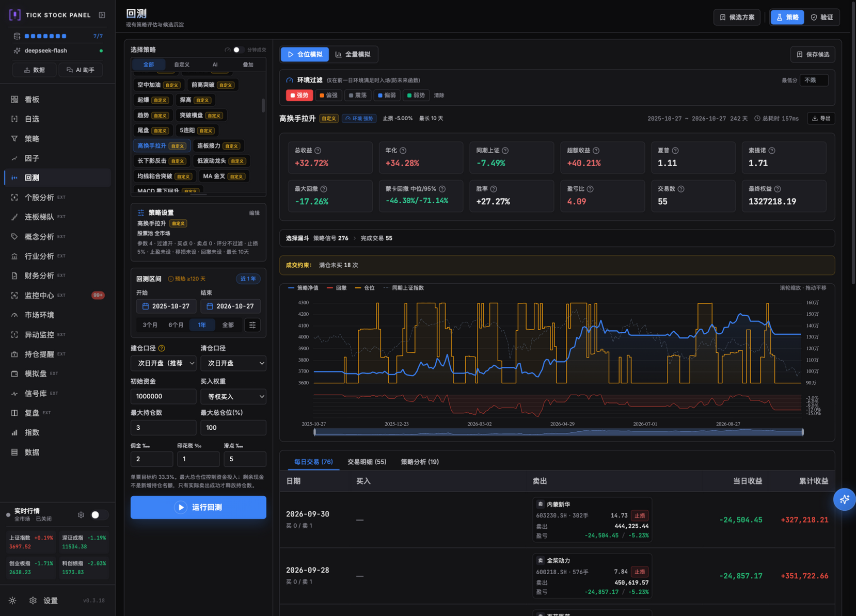856x616 pixels.
Task: Open the end date picker 2026-10-27
Action: click(231, 306)
